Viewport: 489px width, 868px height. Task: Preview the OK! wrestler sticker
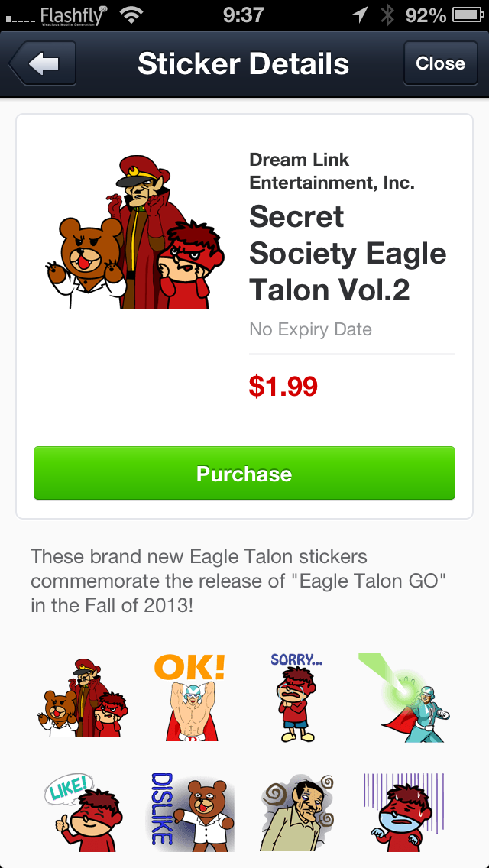coord(190,698)
